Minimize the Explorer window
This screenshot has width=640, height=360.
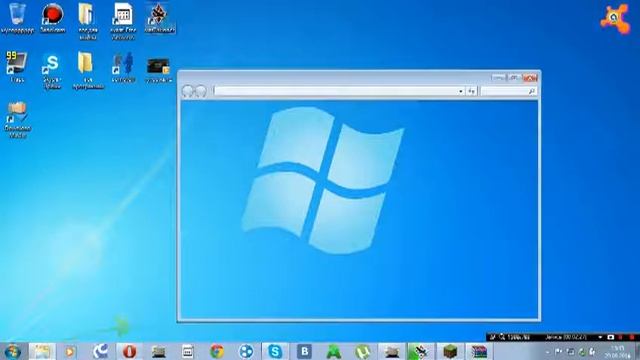498,77
